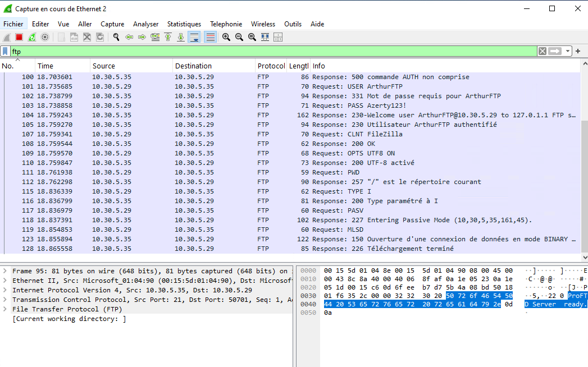Clear the ftp display filter
Image resolution: width=588 pixels, height=367 pixels.
(x=542, y=51)
